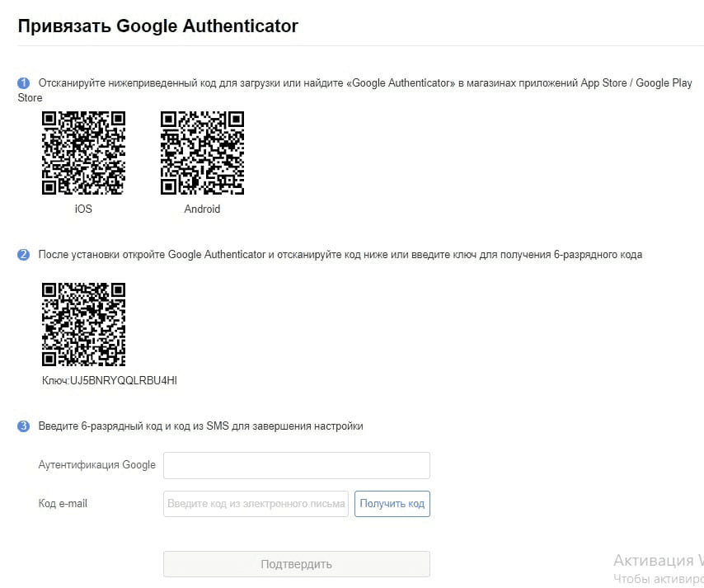This screenshot has height=588, width=704.
Task: Click the Аутентификация Google field label
Action: tap(97, 465)
